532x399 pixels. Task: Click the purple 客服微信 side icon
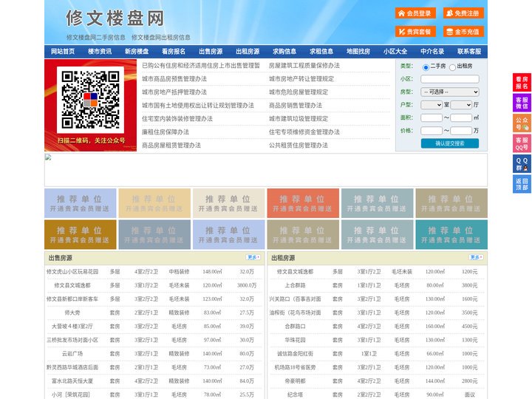point(522,103)
